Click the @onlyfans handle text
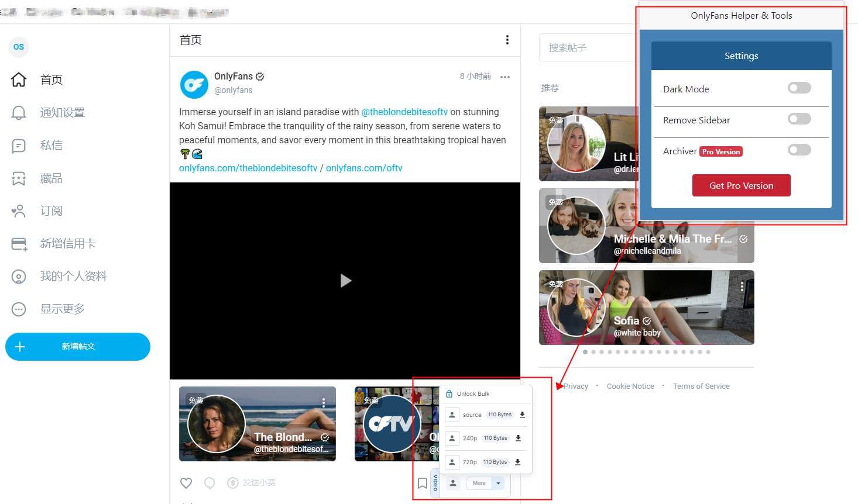Screen dimensions: 858x504 click(234, 90)
